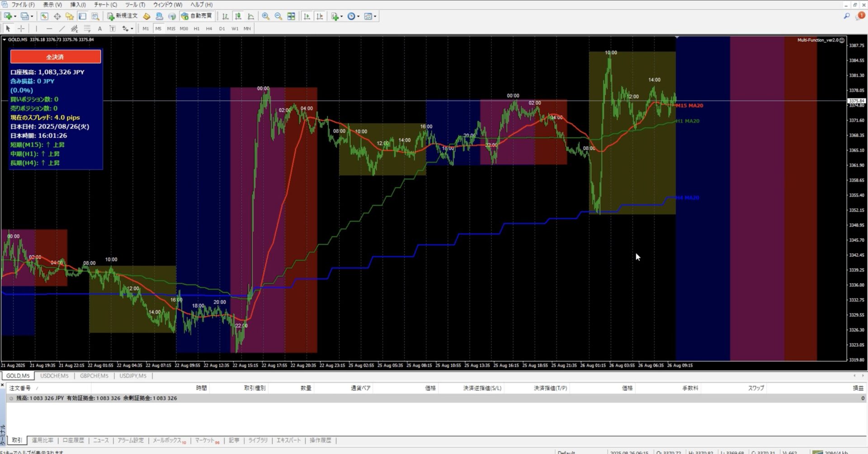Toggle the chart auto-scroll button
868x454 pixels.
(307, 16)
